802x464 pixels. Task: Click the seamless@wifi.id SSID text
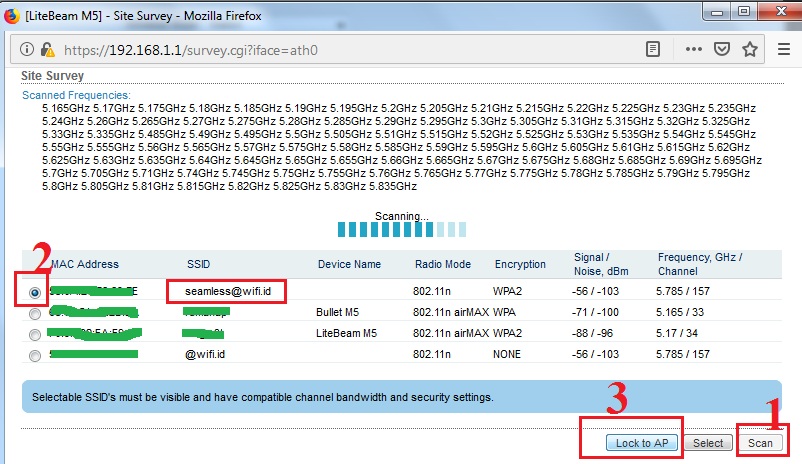click(228, 291)
